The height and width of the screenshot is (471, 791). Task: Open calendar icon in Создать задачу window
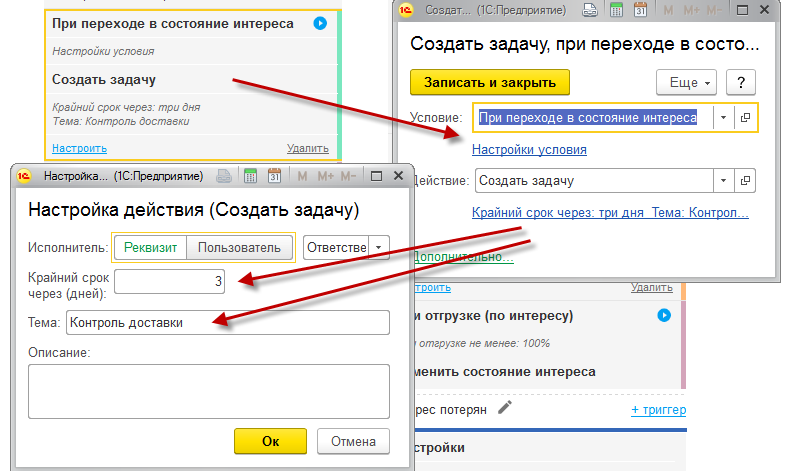(x=640, y=10)
